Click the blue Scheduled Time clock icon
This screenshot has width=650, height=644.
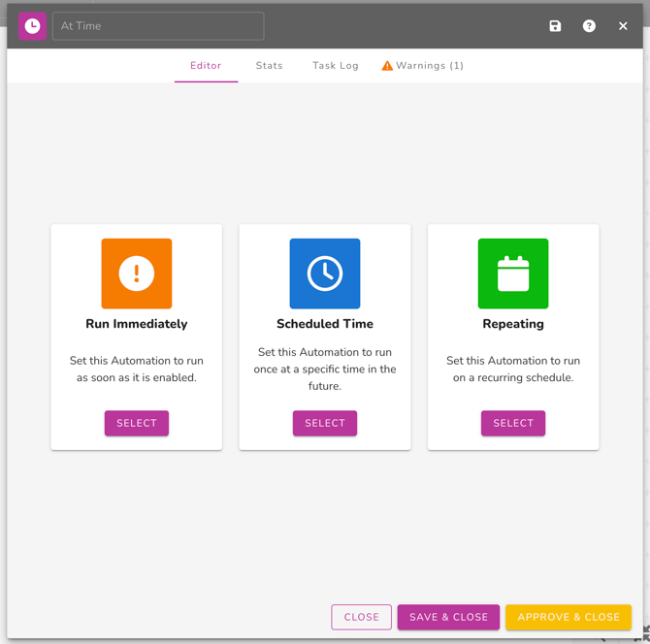click(325, 274)
